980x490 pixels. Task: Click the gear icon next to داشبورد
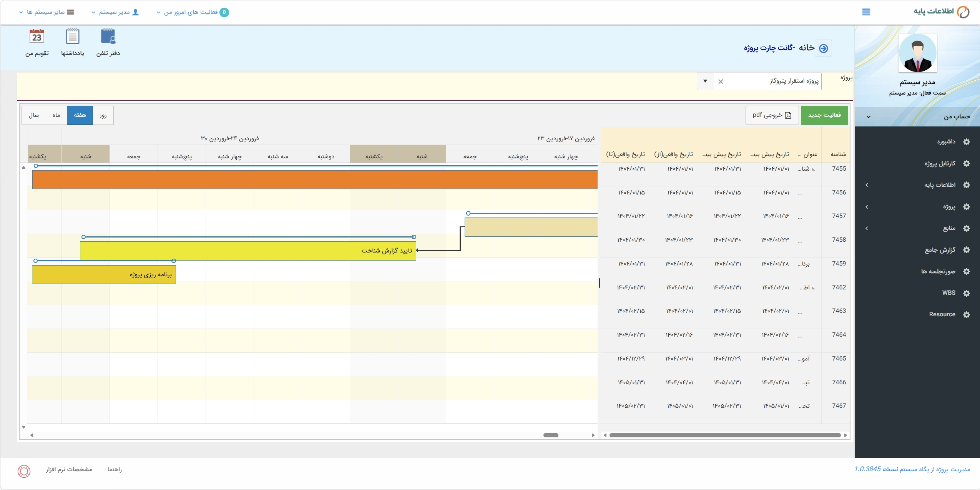coord(967,142)
